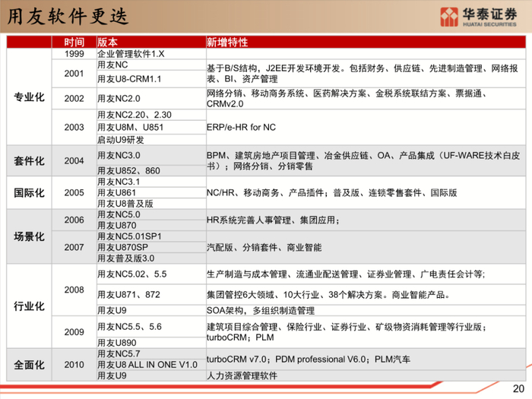Click the 用友普及版3.0 cell

point(151,258)
